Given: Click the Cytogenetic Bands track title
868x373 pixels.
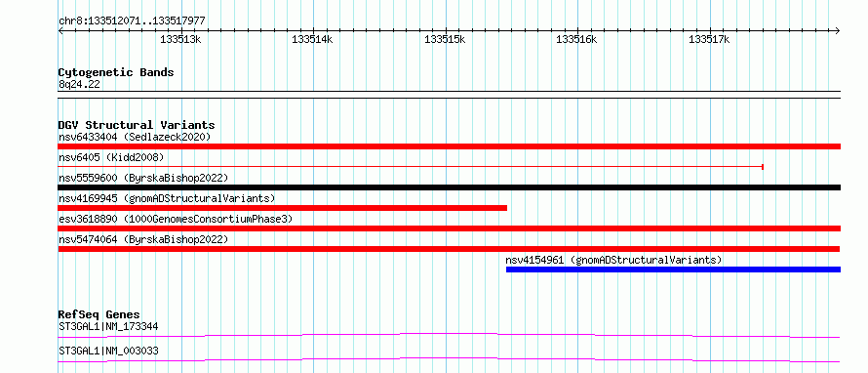Looking at the screenshot, I should (x=116, y=72).
